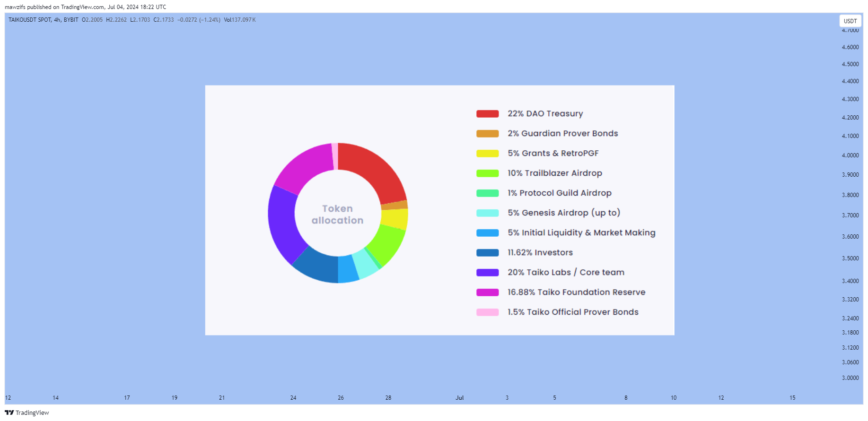Click '16.88% Taiko Foundation Reserve' text

[576, 292]
